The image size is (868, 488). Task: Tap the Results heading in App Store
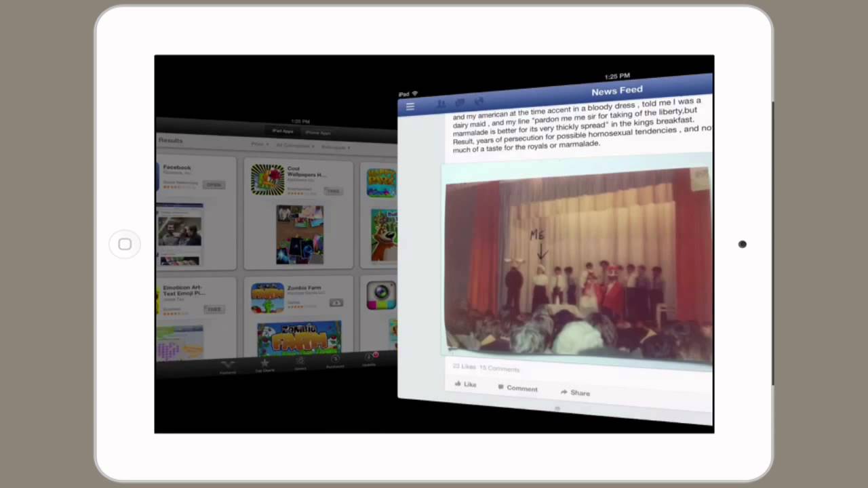point(170,140)
